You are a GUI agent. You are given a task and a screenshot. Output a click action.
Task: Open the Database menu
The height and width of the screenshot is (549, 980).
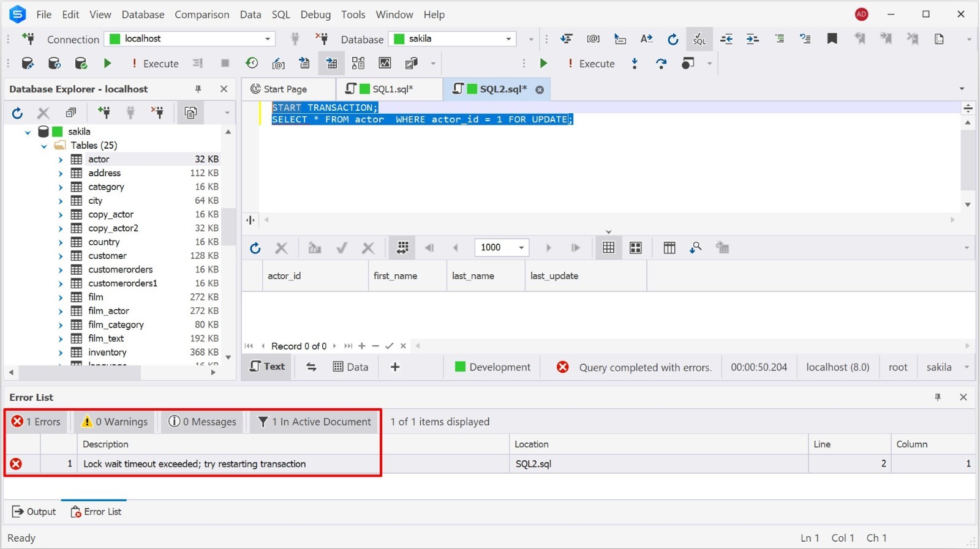click(x=143, y=15)
